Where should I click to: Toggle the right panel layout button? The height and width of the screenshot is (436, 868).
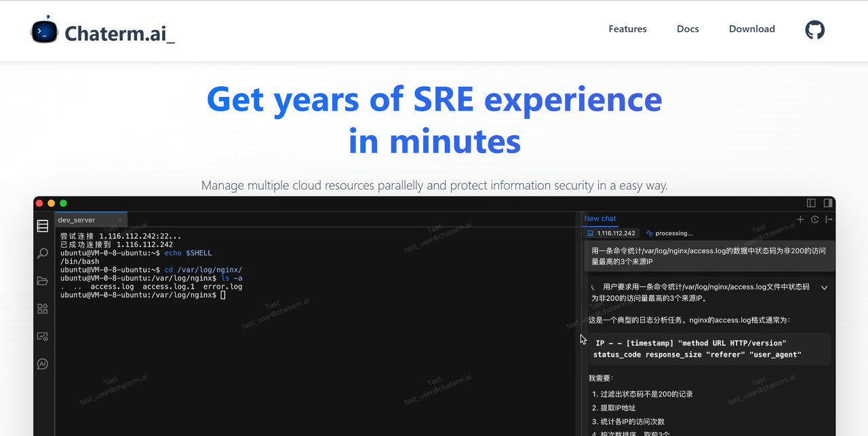pyautogui.click(x=827, y=203)
